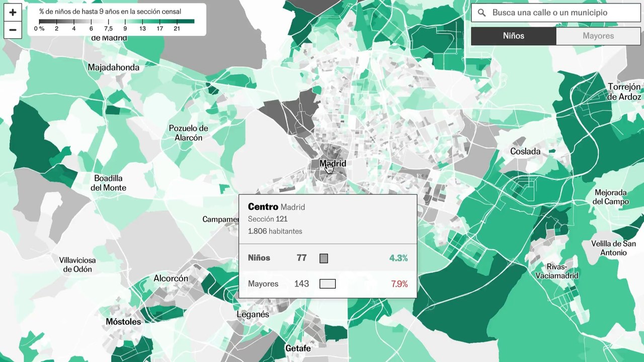
Task: Click the Campamento map label
Action: pyautogui.click(x=220, y=219)
